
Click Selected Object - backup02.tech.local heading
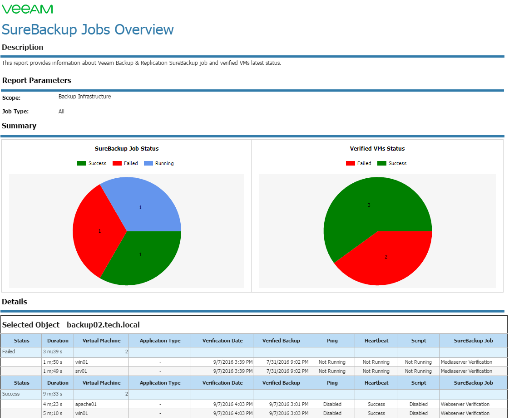(71, 325)
